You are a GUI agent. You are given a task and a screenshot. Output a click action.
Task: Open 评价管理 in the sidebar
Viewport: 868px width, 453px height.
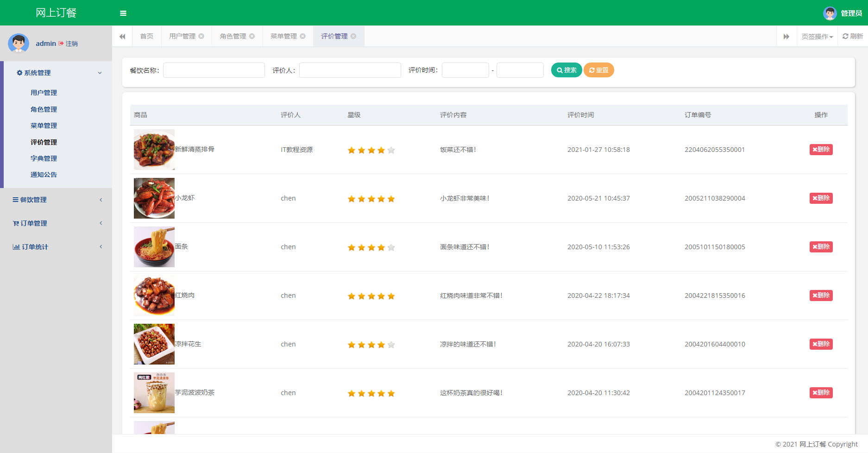point(44,142)
